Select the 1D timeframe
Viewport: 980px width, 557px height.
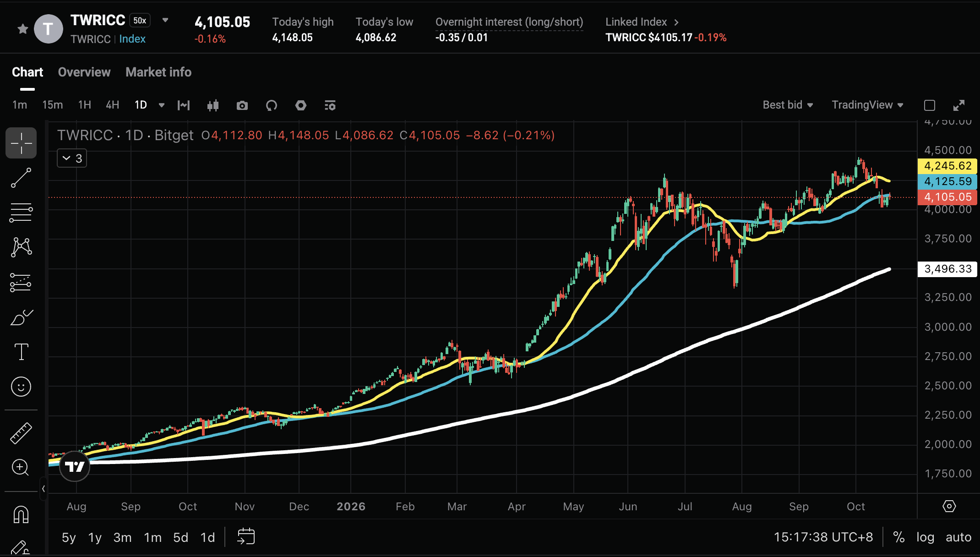pyautogui.click(x=141, y=105)
